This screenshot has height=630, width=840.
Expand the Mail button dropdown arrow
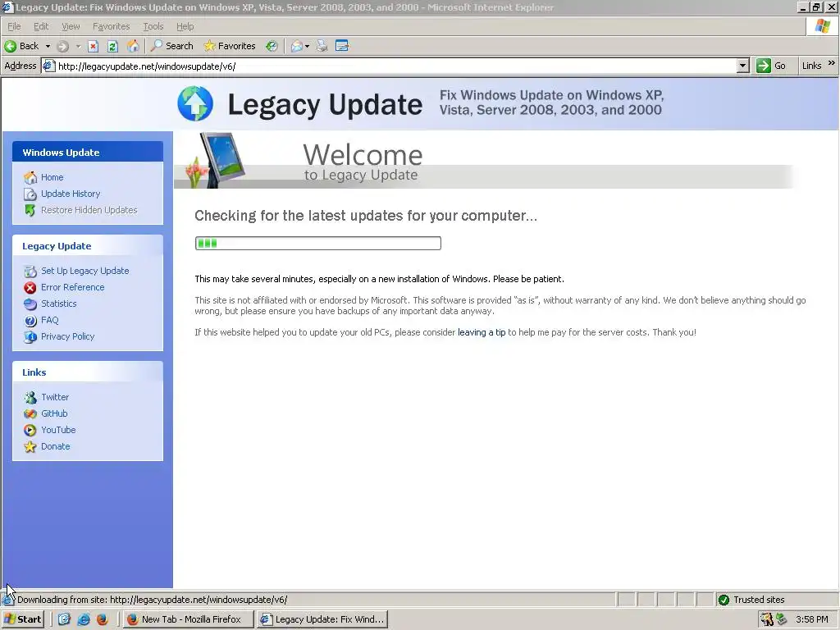307,46
